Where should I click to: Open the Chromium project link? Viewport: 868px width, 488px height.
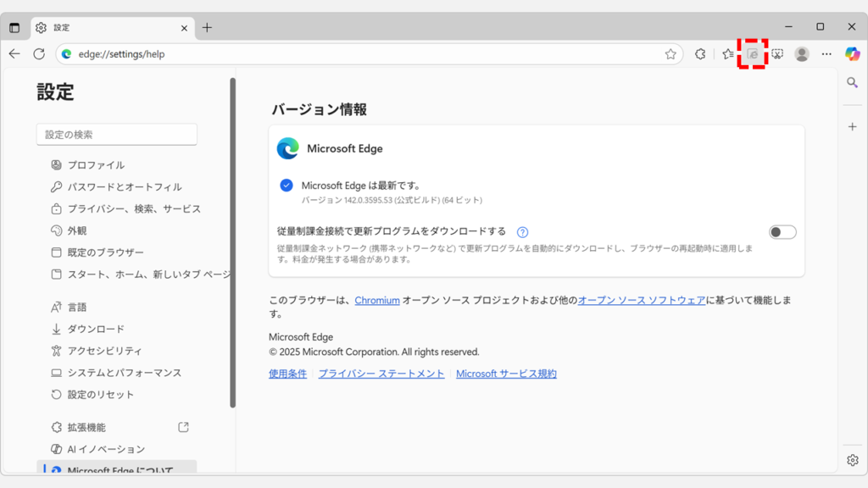tap(376, 299)
